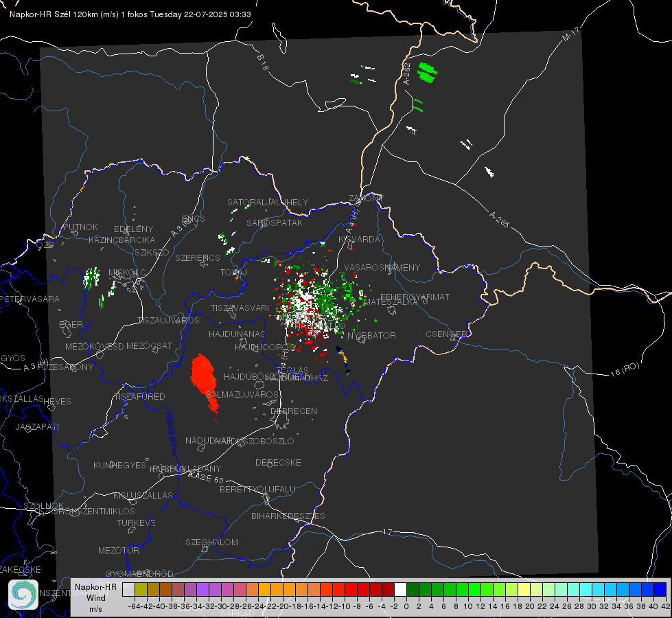Image resolution: width=672 pixels, height=618 pixels.
Task: Click the MEZŐTÚR city label
Action: click(119, 550)
